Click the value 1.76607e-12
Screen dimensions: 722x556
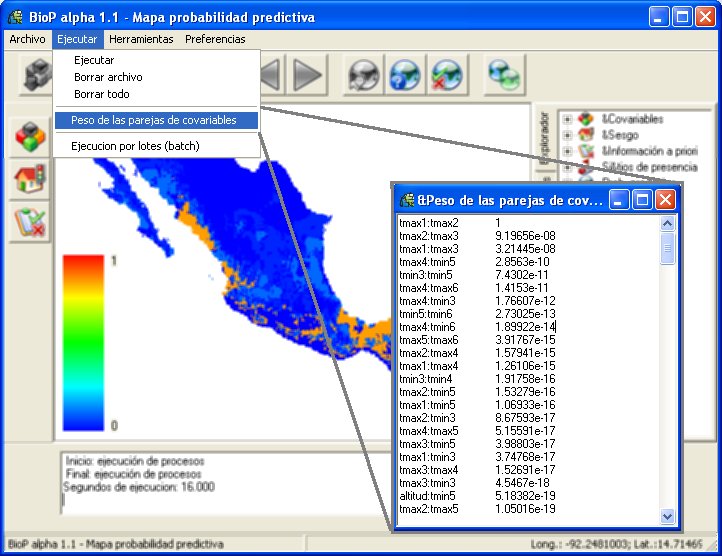525,301
